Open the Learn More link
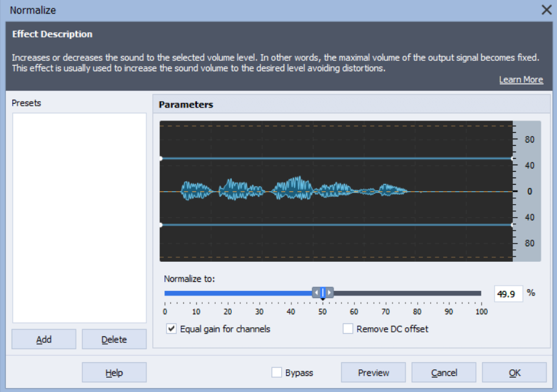The width and height of the screenshot is (557, 392). tap(521, 80)
